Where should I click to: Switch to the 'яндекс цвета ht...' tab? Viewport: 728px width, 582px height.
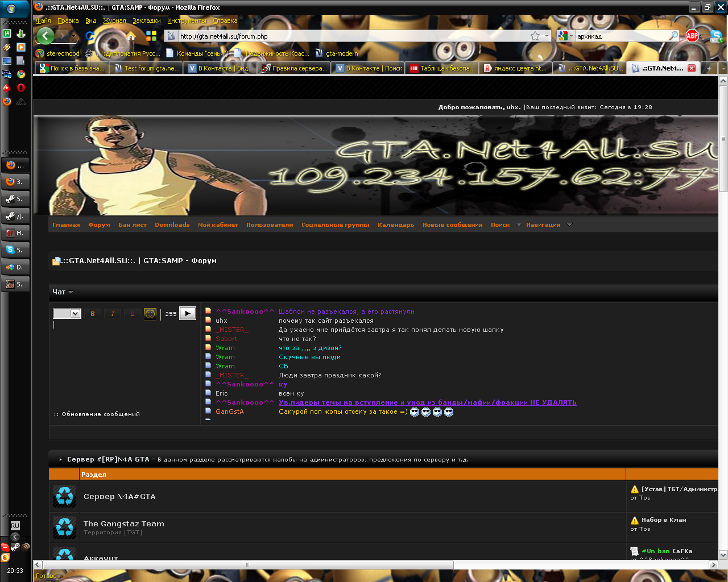(x=515, y=68)
